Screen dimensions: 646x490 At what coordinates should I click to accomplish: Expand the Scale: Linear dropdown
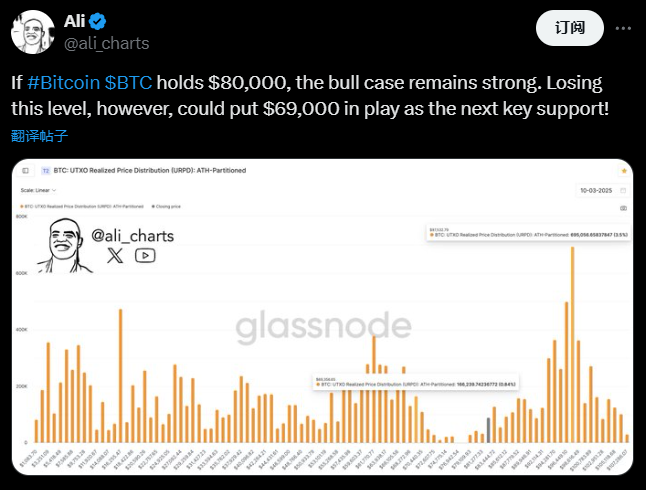click(38, 190)
